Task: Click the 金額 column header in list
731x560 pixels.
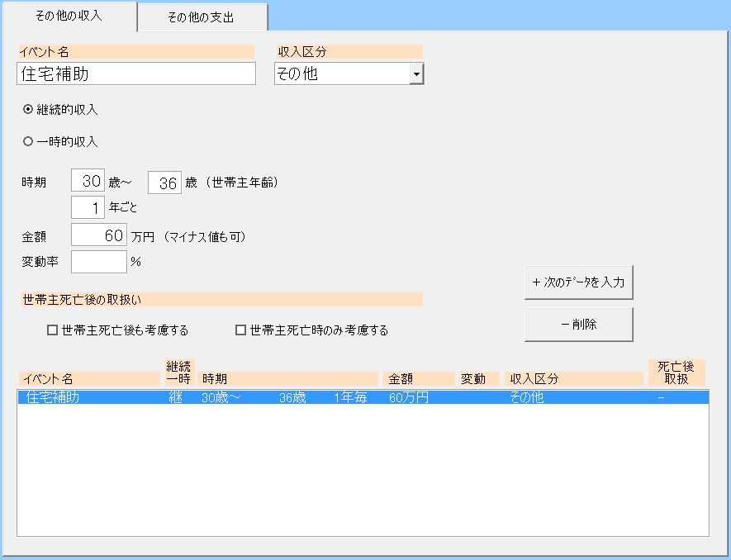Action: tap(418, 379)
